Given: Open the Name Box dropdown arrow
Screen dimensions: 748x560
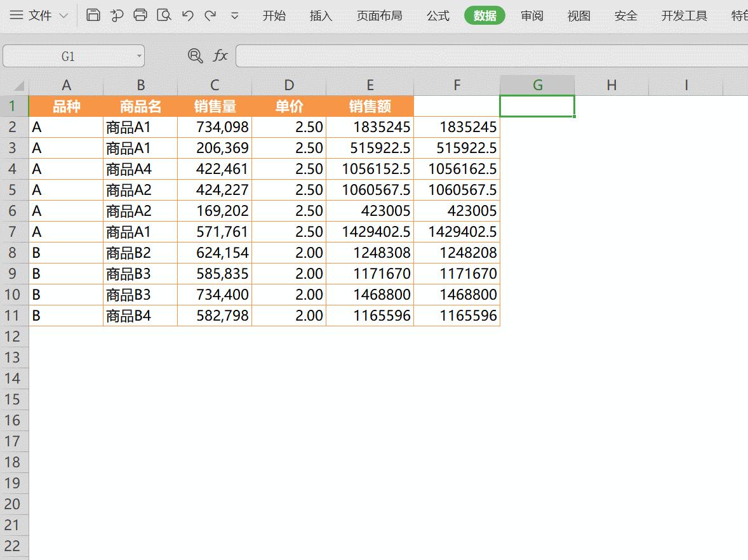Looking at the screenshot, I should pyautogui.click(x=139, y=57).
